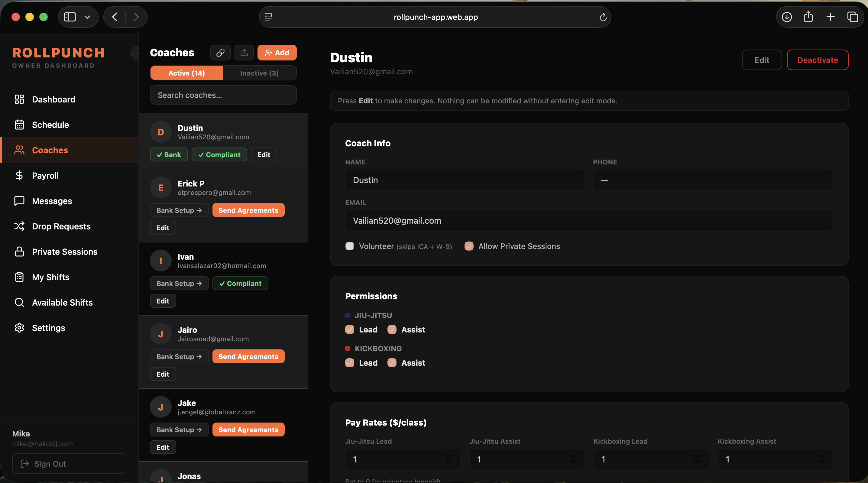Image resolution: width=868 pixels, height=483 pixels.
Task: Toggle Kickboxing Lead permission
Action: [350, 363]
